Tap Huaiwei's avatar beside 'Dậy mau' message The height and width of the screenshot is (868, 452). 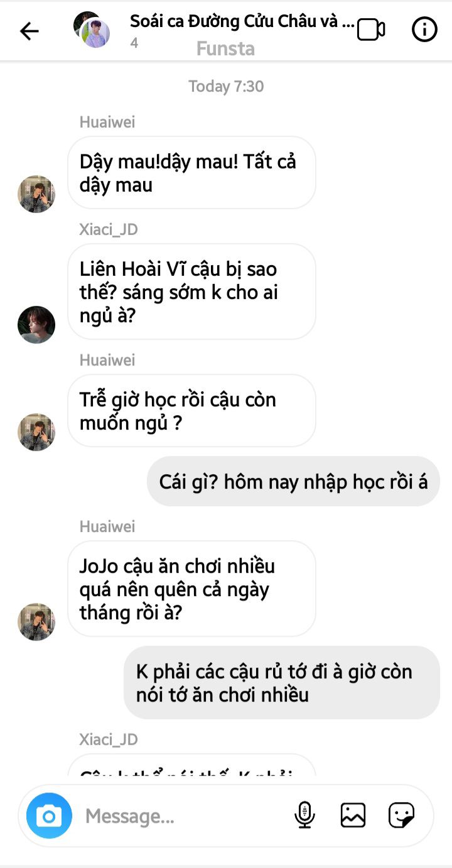coord(36,194)
